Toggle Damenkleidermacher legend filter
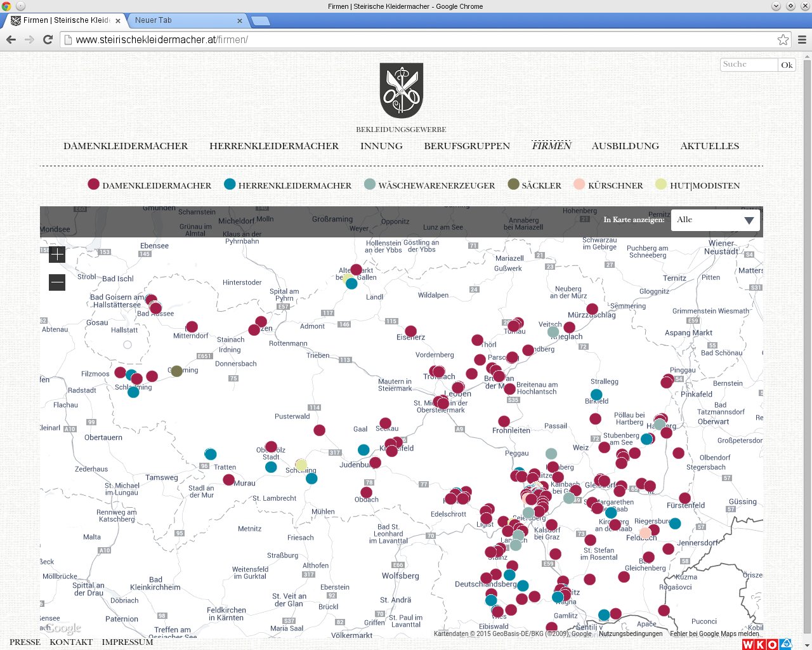 [150, 185]
